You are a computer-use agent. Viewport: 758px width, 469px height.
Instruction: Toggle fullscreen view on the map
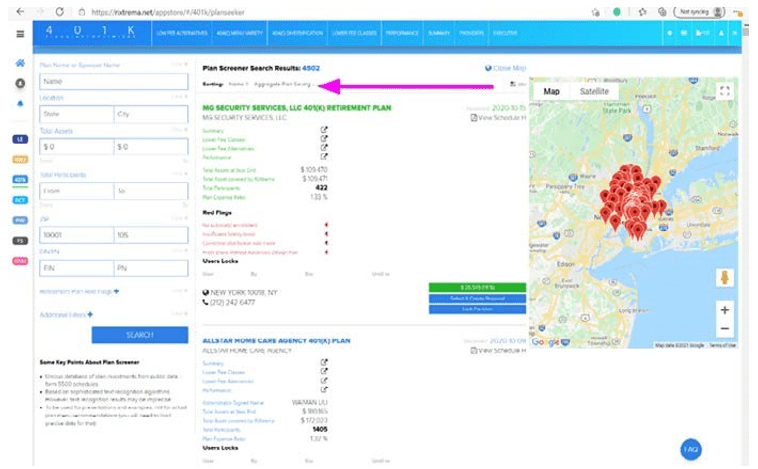click(x=725, y=91)
